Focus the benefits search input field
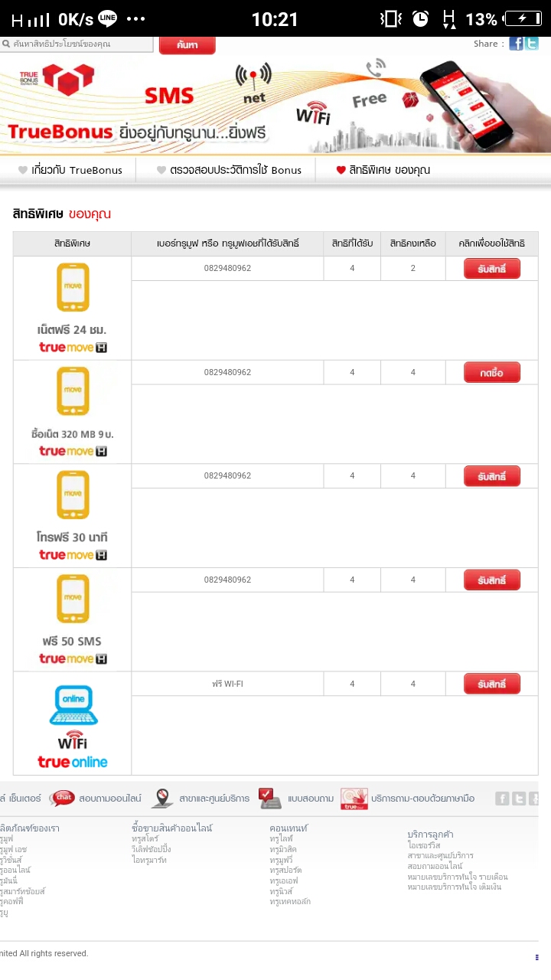 coord(77,44)
